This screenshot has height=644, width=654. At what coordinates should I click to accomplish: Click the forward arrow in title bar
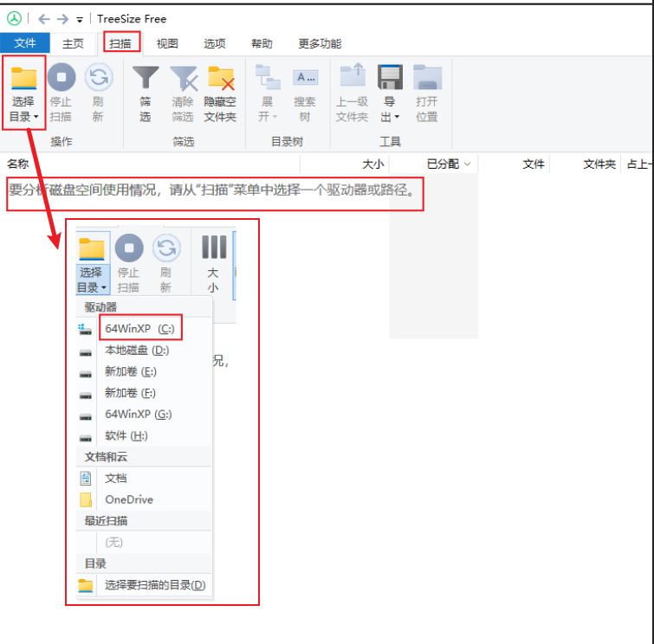pyautogui.click(x=62, y=19)
